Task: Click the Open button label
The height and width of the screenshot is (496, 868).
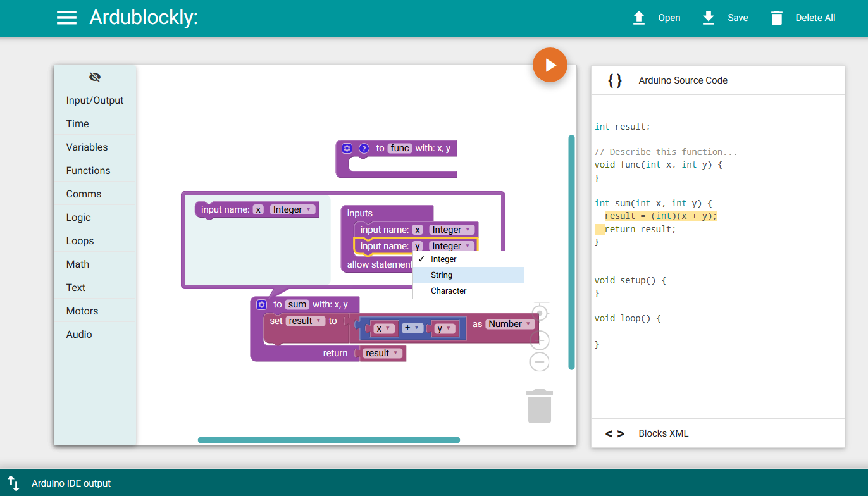Action: click(669, 18)
